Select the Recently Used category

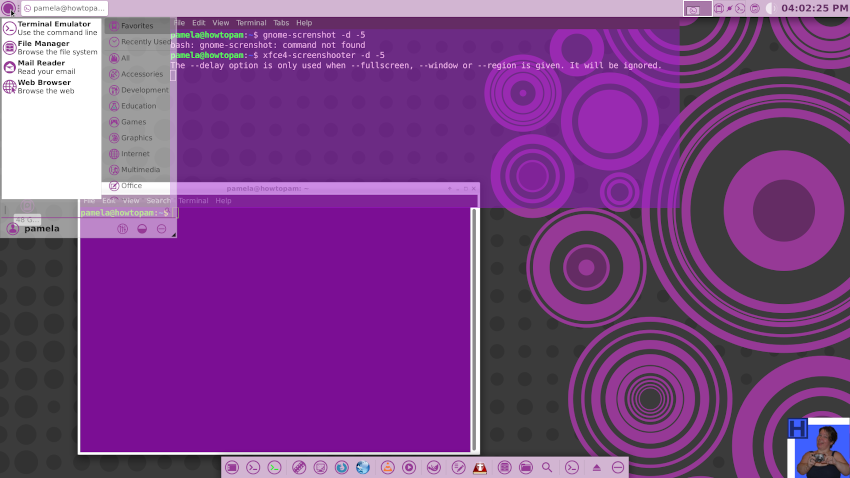[x=139, y=42]
